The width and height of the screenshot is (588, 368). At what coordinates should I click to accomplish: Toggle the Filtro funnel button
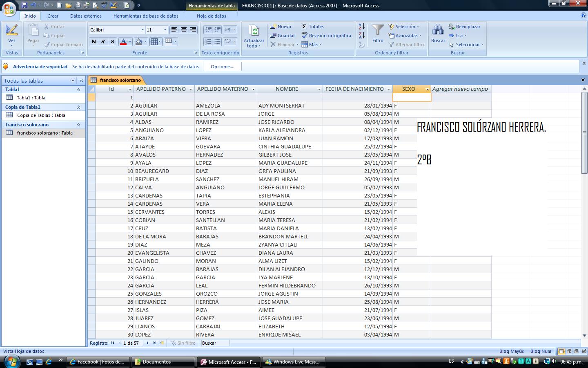(378, 34)
